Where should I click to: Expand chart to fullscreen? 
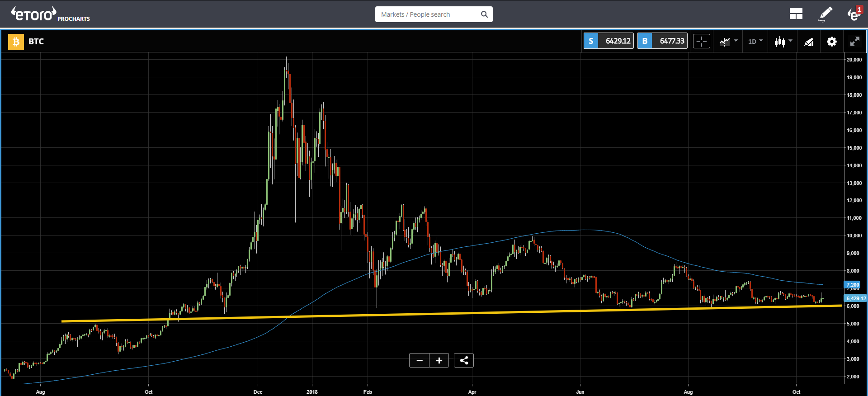click(854, 42)
